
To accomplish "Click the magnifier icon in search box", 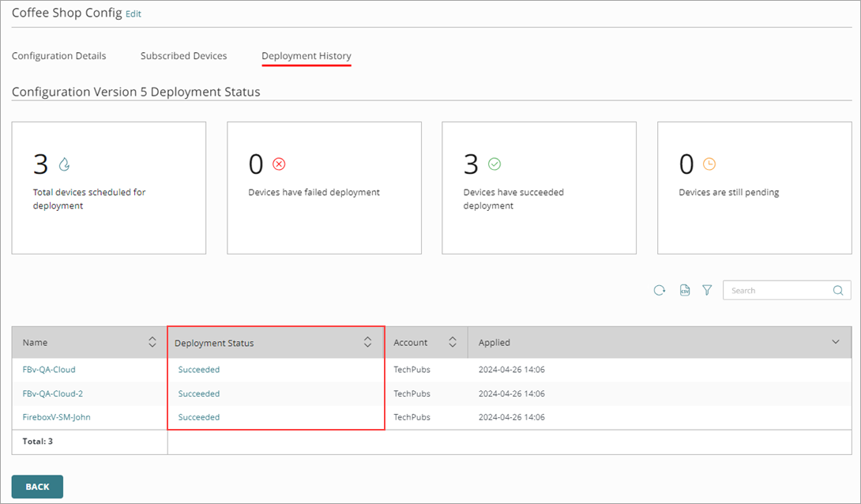I will 838,291.
